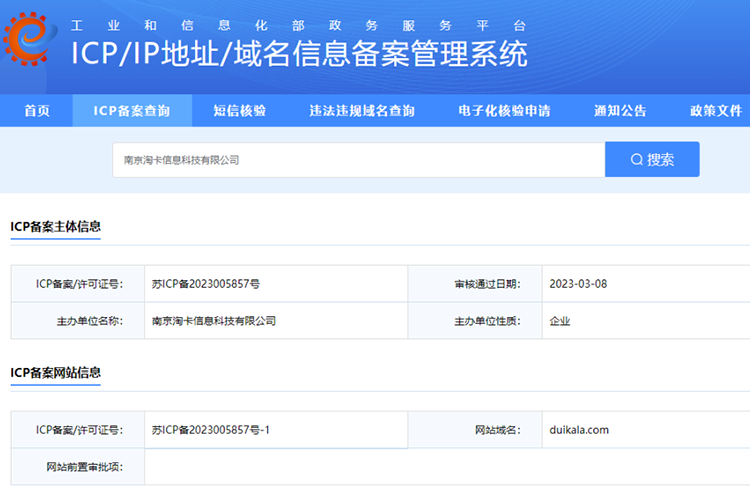Click the ICP/IP地址/域名信息备案管理系统 title
The width and height of the screenshot is (750, 495).
coord(299,53)
